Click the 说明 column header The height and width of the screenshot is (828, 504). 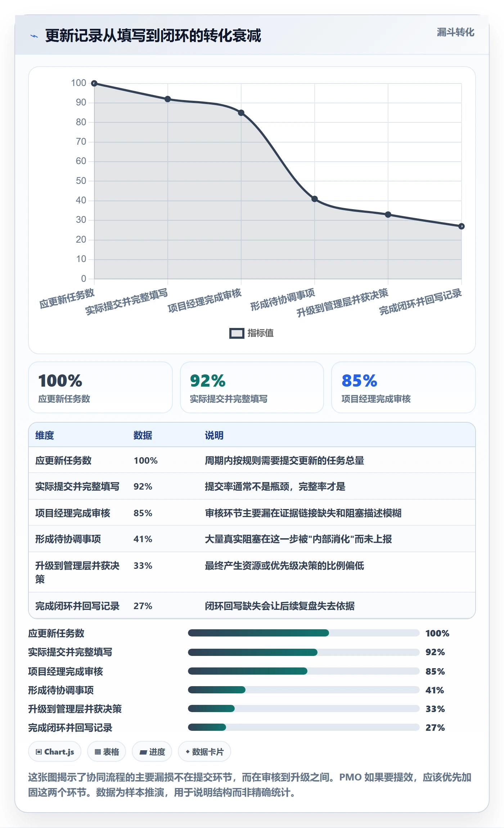pyautogui.click(x=214, y=435)
